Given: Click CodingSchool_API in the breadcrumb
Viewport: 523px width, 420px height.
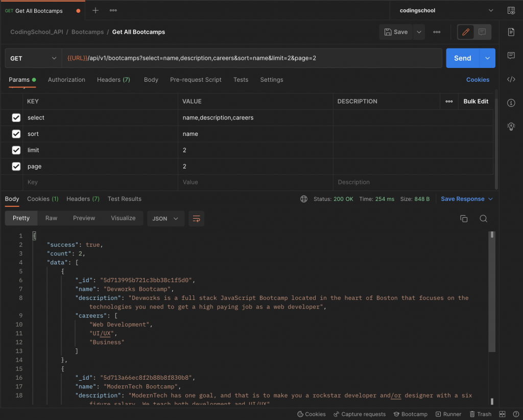Looking at the screenshot, I should (x=37, y=32).
